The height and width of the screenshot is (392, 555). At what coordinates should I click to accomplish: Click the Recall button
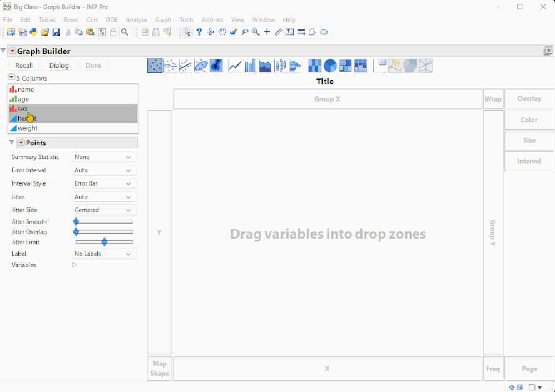click(24, 66)
